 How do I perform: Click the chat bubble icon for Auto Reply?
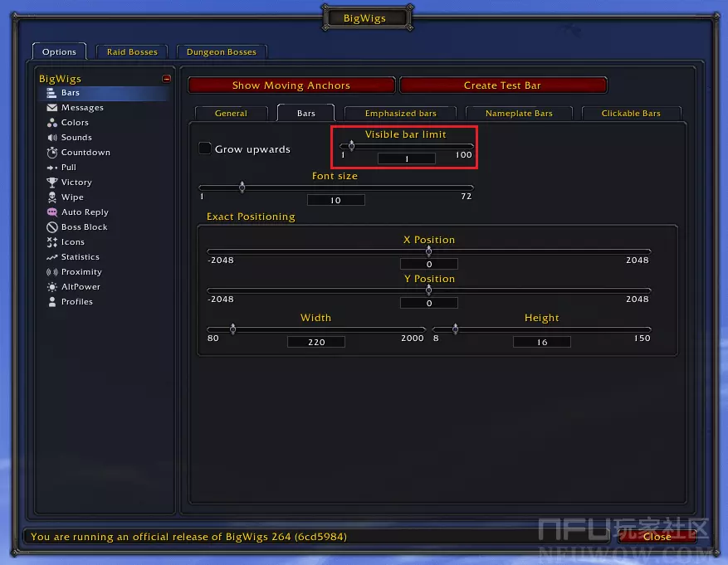point(52,212)
